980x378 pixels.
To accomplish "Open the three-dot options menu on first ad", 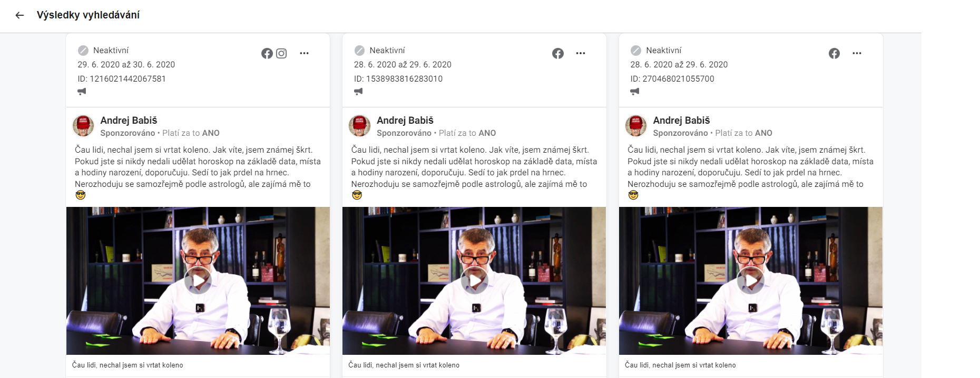I will pos(304,53).
